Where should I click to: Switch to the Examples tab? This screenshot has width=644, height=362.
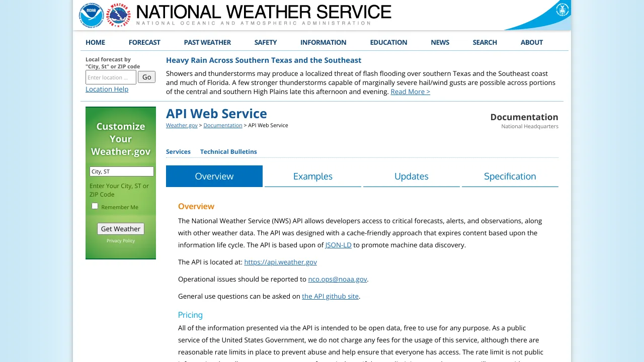(x=313, y=176)
